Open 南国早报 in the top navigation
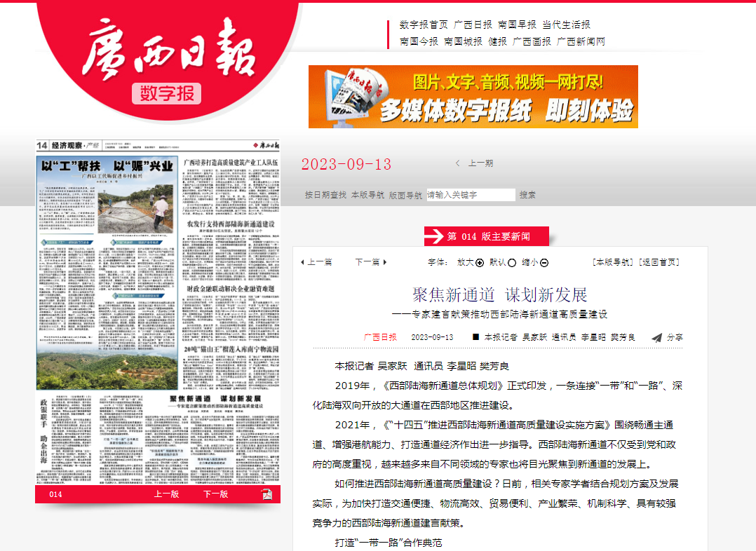 click(518, 25)
